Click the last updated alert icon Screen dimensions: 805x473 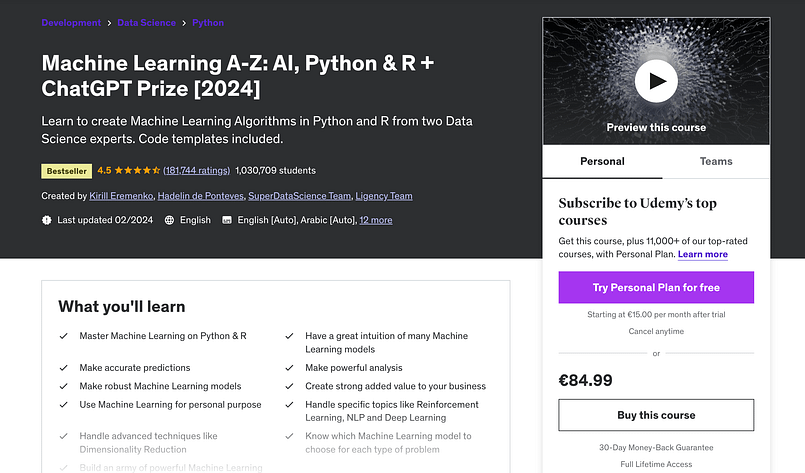pyautogui.click(x=47, y=220)
